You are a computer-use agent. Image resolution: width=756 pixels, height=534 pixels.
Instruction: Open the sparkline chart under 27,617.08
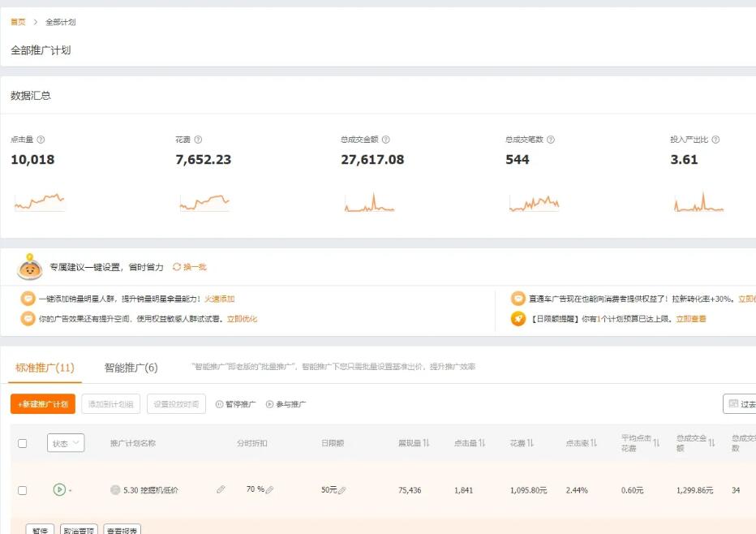[x=369, y=201]
